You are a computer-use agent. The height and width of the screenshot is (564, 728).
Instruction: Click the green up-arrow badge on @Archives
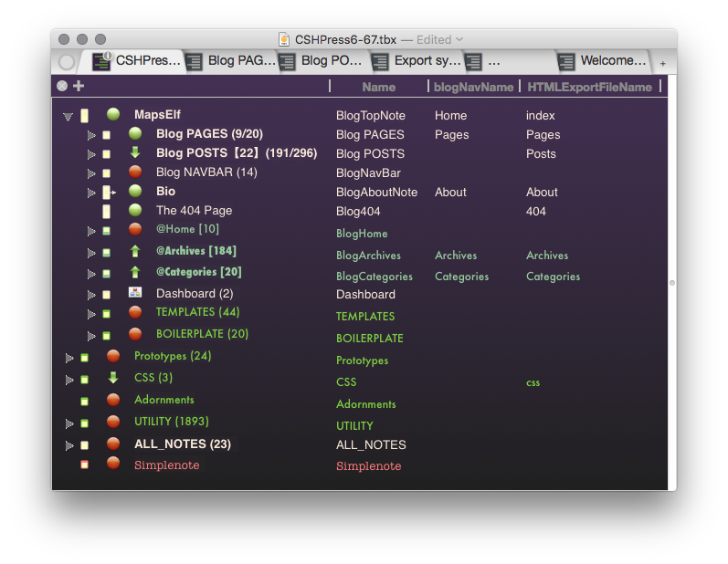click(135, 251)
